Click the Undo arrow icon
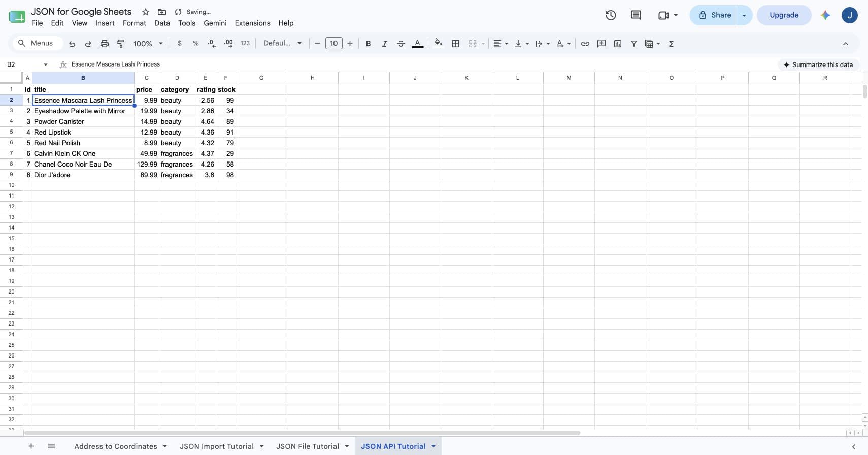The height and width of the screenshot is (455, 868). (x=72, y=44)
